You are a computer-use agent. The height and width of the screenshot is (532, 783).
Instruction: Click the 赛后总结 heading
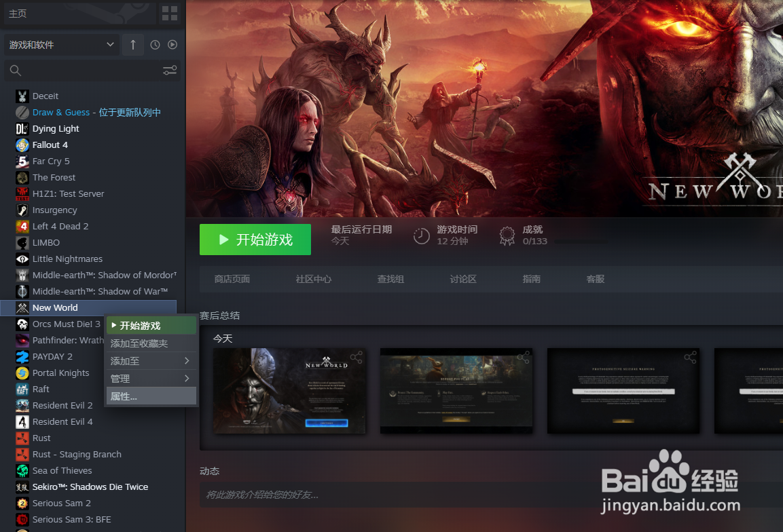(220, 316)
